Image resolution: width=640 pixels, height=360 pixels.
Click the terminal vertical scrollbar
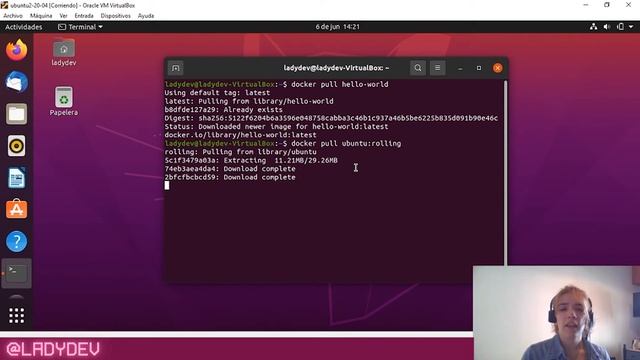(506, 173)
